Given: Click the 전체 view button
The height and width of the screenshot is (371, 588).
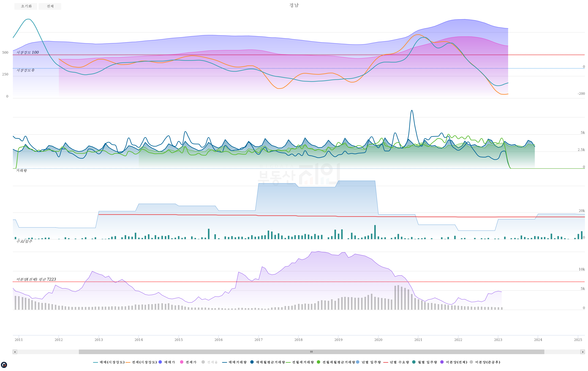Looking at the screenshot, I should coord(50,6).
